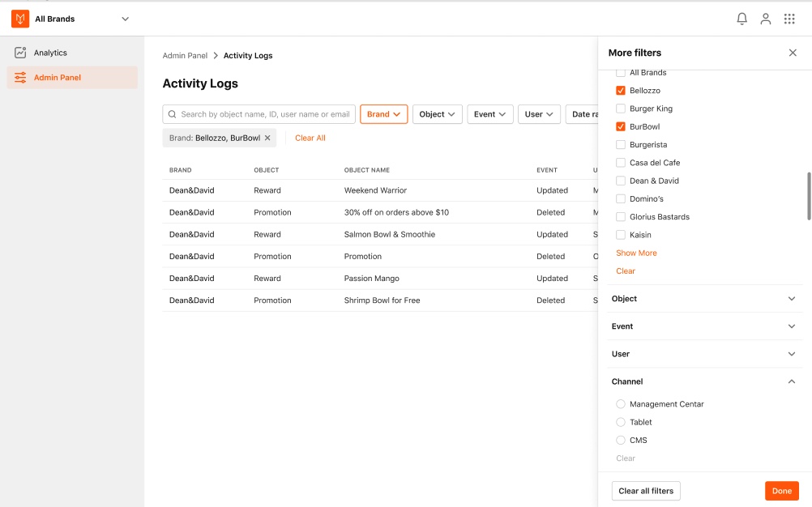The height and width of the screenshot is (507, 812).
Task: Click the OBJECT column header
Action: 266,170
